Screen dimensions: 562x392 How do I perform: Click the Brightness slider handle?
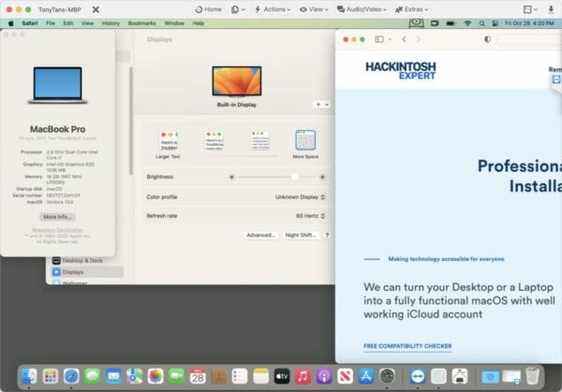[x=295, y=177]
